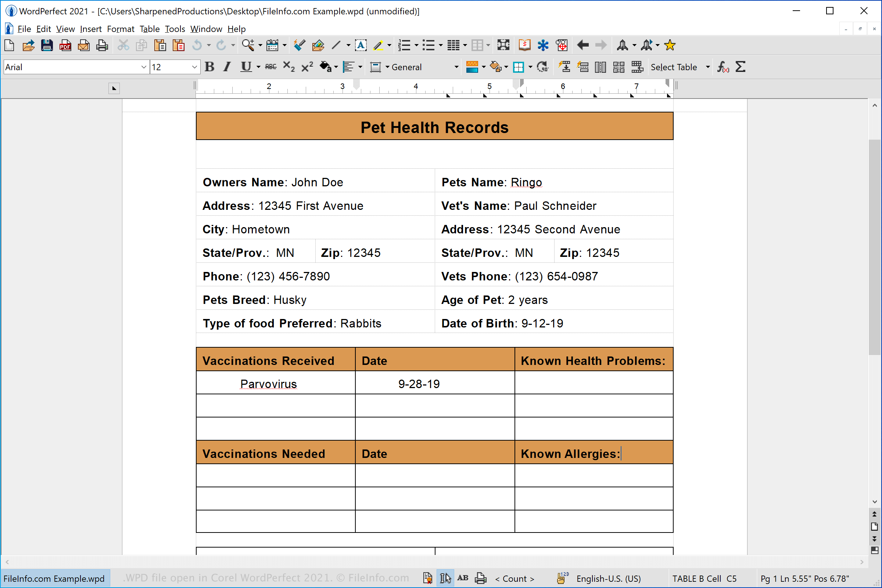Click the Redo action icon
Image resolution: width=882 pixels, height=588 pixels.
point(221,44)
